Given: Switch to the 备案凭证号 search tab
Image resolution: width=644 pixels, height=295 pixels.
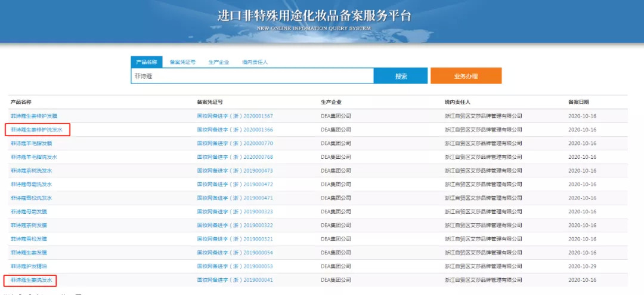Looking at the screenshot, I should click(182, 62).
